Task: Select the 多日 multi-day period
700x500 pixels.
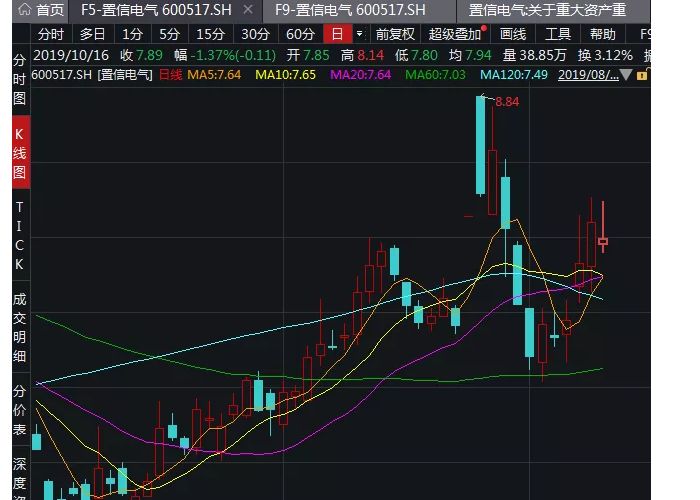Action: [x=93, y=34]
